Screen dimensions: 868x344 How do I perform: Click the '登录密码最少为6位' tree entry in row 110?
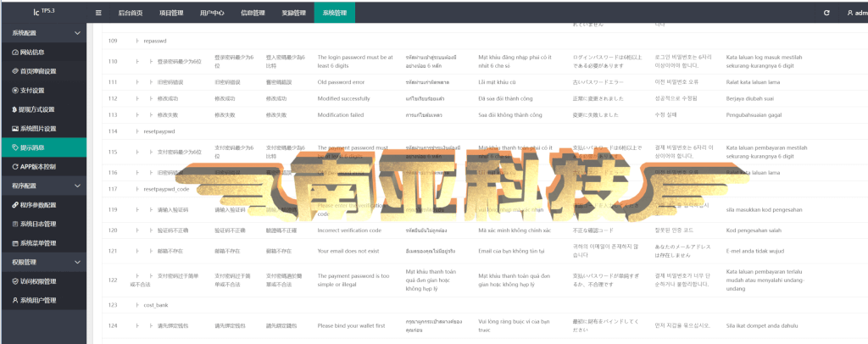[x=179, y=61]
